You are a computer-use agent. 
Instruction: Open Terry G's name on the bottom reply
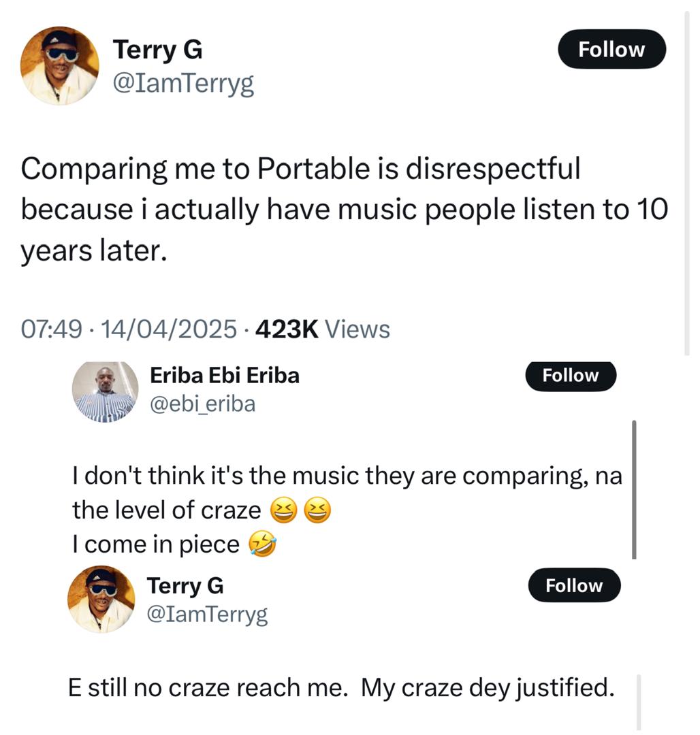coord(185,586)
